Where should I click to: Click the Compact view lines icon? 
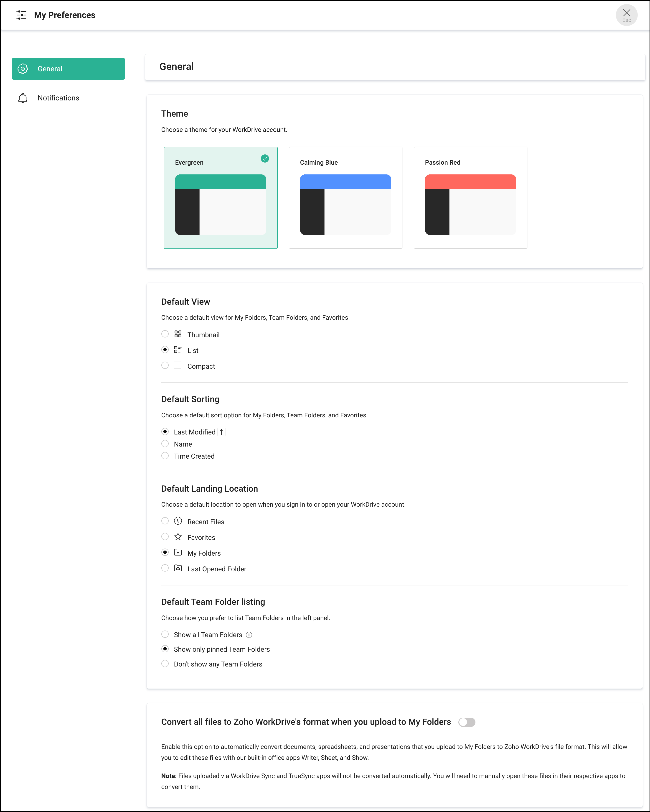click(x=178, y=365)
